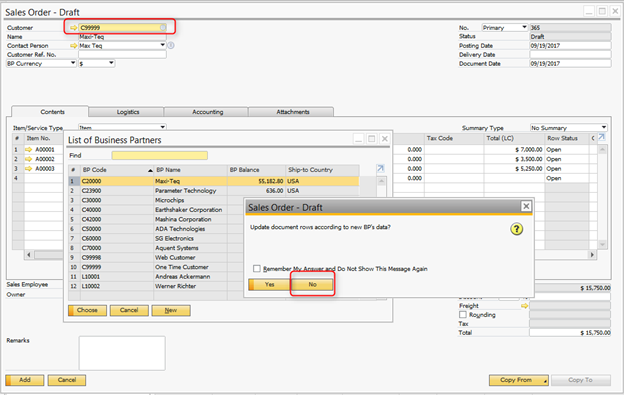Click the link arrow for item A00003

coord(29,169)
